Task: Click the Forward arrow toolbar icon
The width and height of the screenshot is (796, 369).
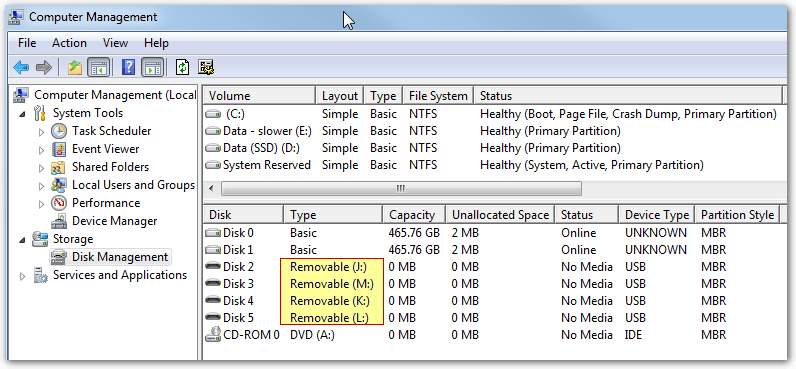Action: coord(44,67)
